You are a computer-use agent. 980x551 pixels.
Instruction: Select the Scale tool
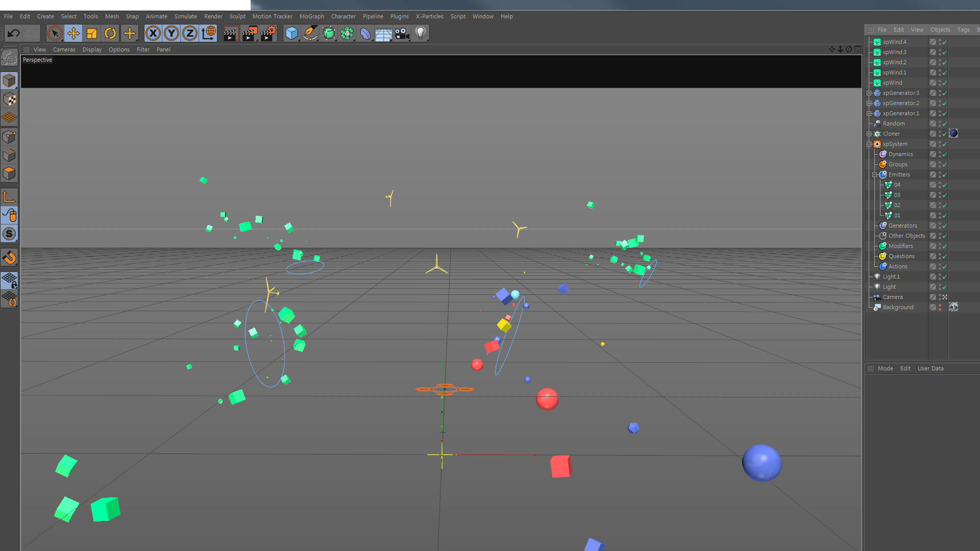(x=92, y=34)
